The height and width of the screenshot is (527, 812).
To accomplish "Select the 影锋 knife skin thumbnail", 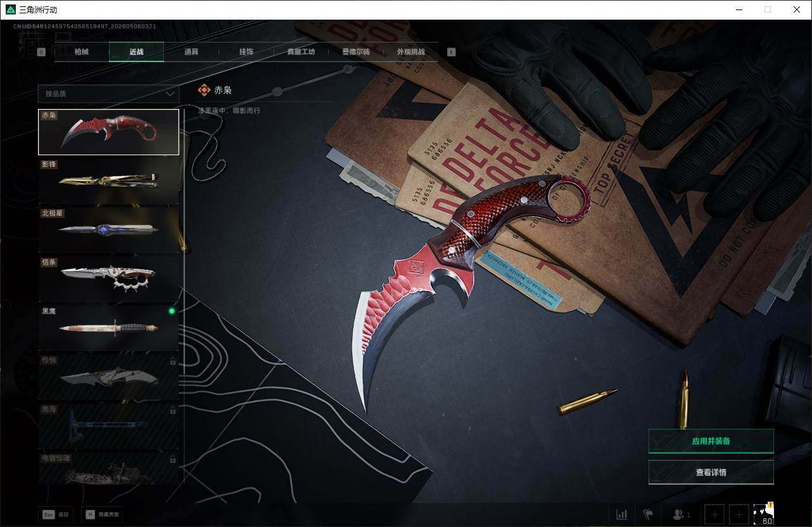I will [108, 181].
